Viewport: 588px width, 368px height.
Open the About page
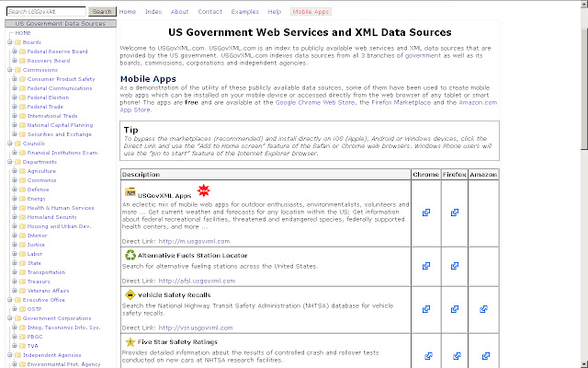[x=180, y=12]
